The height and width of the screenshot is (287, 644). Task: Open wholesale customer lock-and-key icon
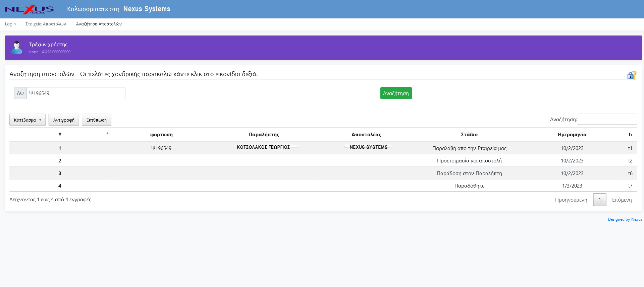pyautogui.click(x=632, y=75)
